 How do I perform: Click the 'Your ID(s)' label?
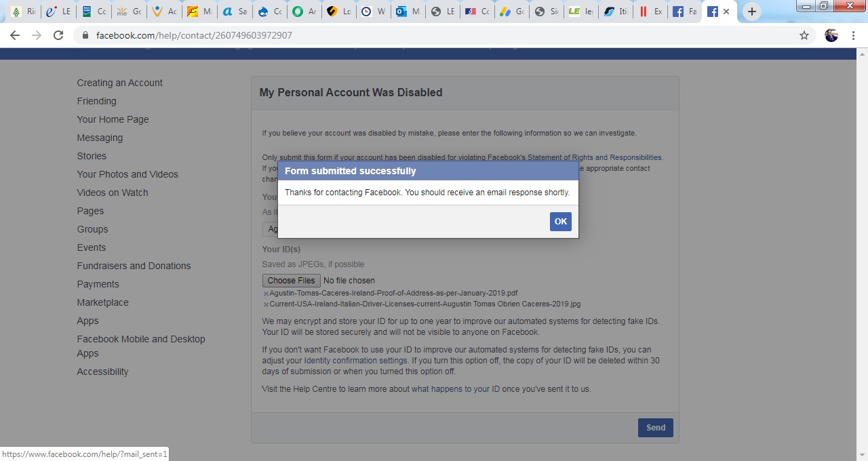tap(281, 249)
